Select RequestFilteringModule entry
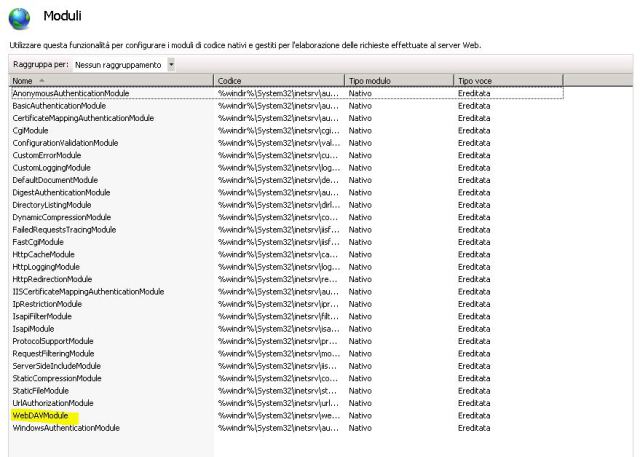 tap(53, 353)
